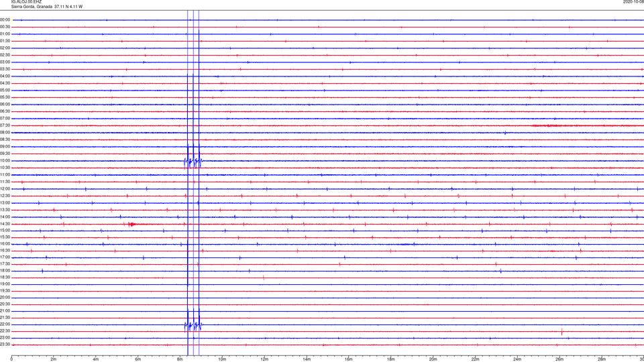Image resolution: width=644 pixels, height=362 pixels.
Task: Select the 05:00 time row label
Action: [x=5, y=90]
